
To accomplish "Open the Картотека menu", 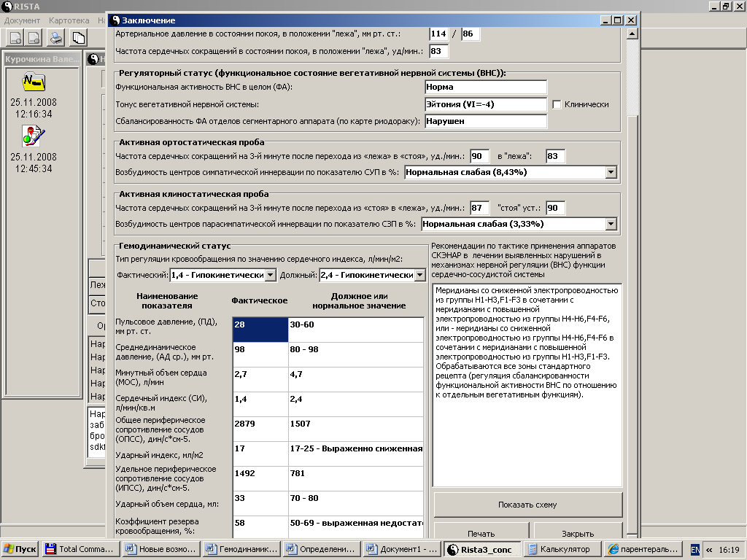I will coord(69,20).
